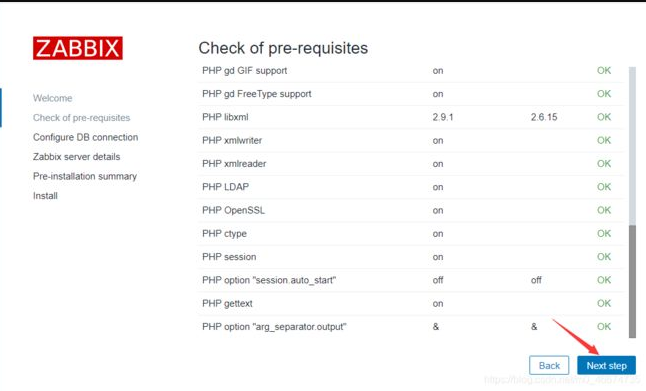Click the PHP OpenSSL row label
This screenshot has width=646, height=391.
[x=233, y=211]
